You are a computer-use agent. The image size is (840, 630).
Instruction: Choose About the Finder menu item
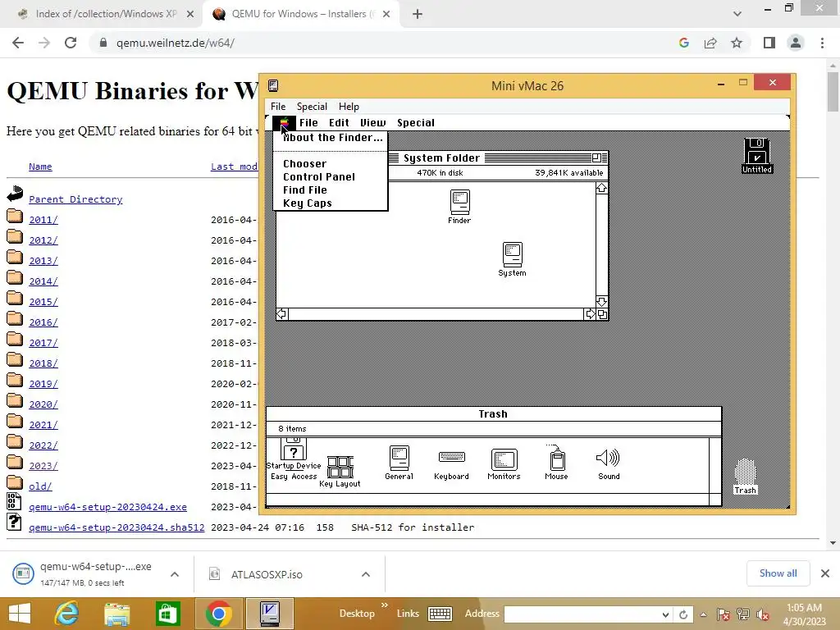click(x=333, y=138)
